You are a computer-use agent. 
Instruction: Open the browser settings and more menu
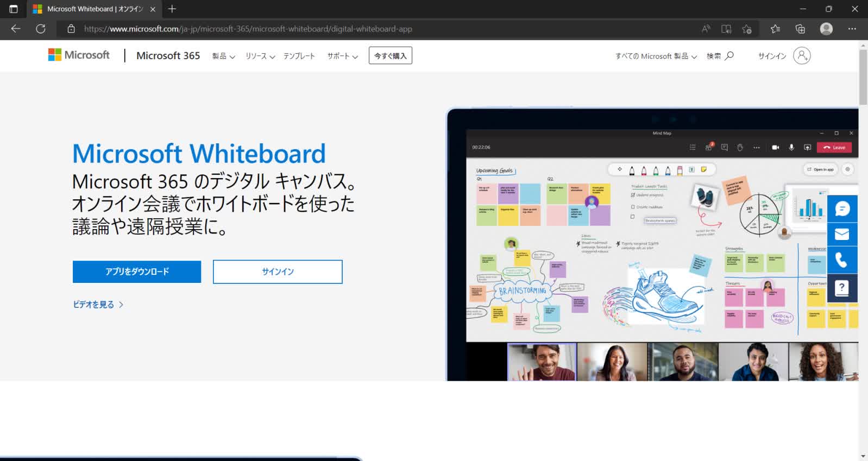coord(852,29)
